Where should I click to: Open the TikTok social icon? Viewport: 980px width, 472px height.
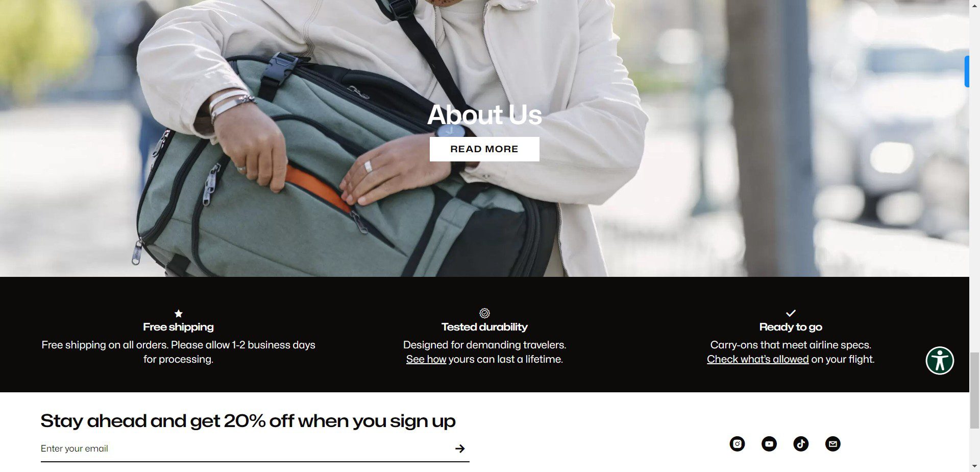[801, 444]
